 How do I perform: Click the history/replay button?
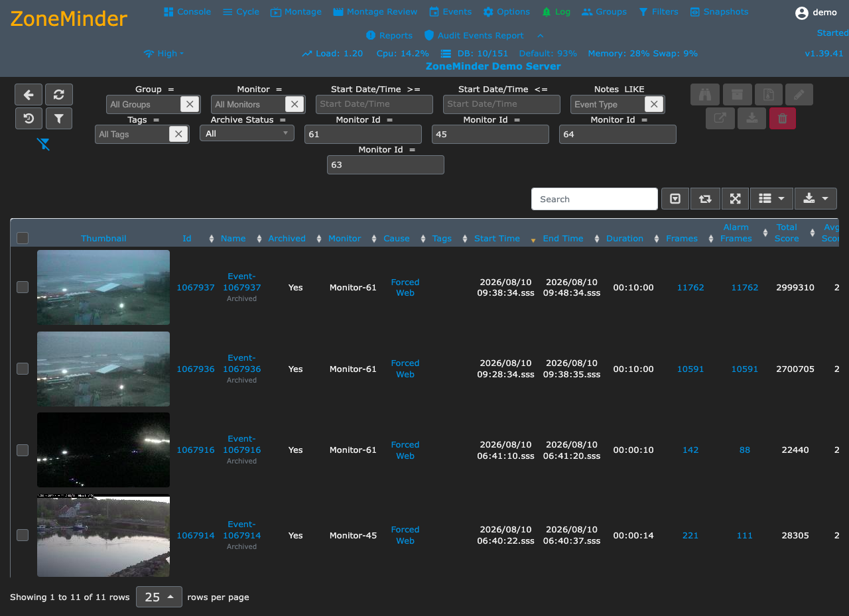[x=29, y=119]
